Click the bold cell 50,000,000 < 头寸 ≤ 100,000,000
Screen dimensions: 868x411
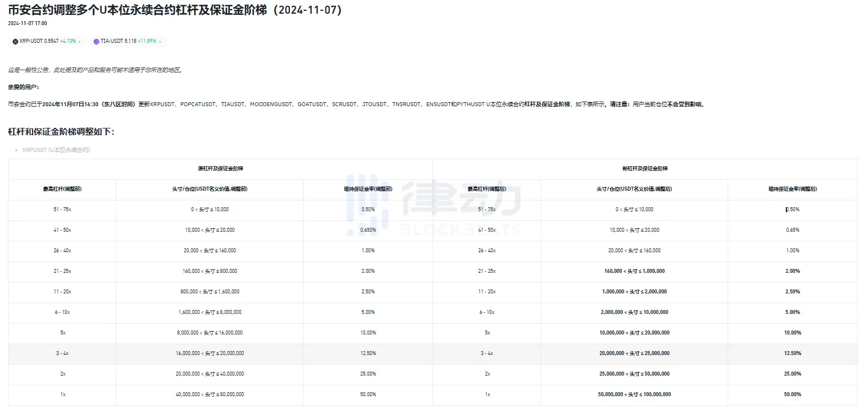point(634,394)
